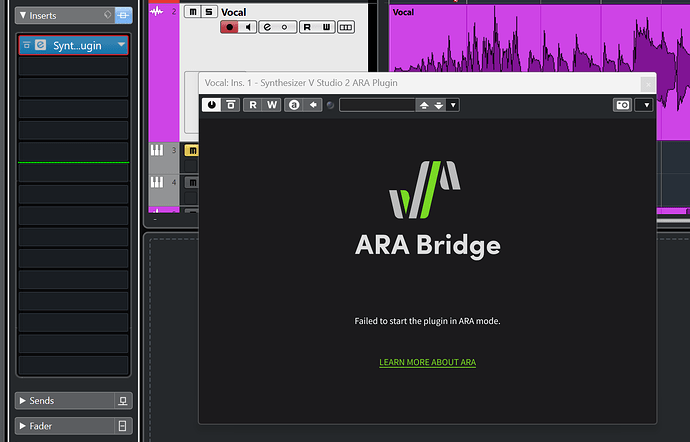The image size is (690, 442).
Task: Collapse the Inserts section
Action: (x=23, y=15)
